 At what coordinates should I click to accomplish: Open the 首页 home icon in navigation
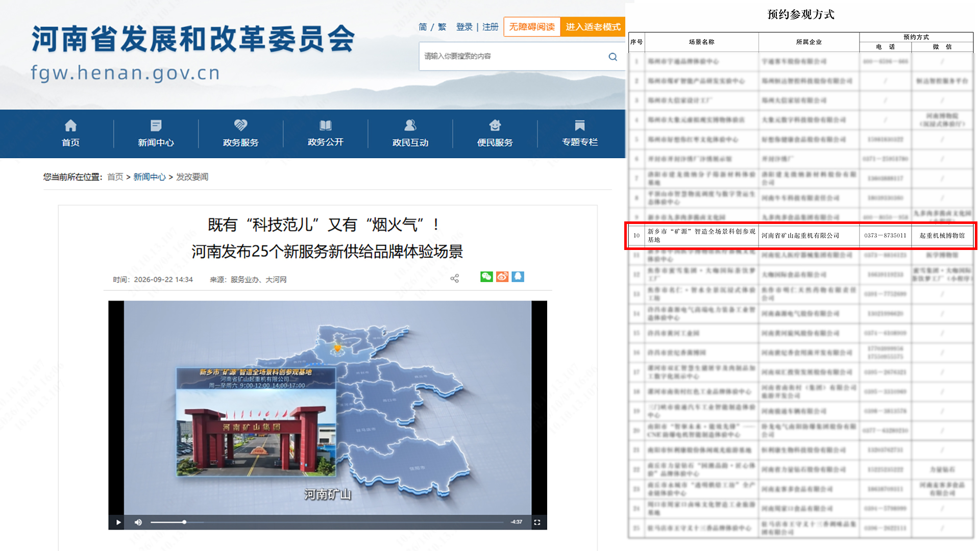[70, 126]
